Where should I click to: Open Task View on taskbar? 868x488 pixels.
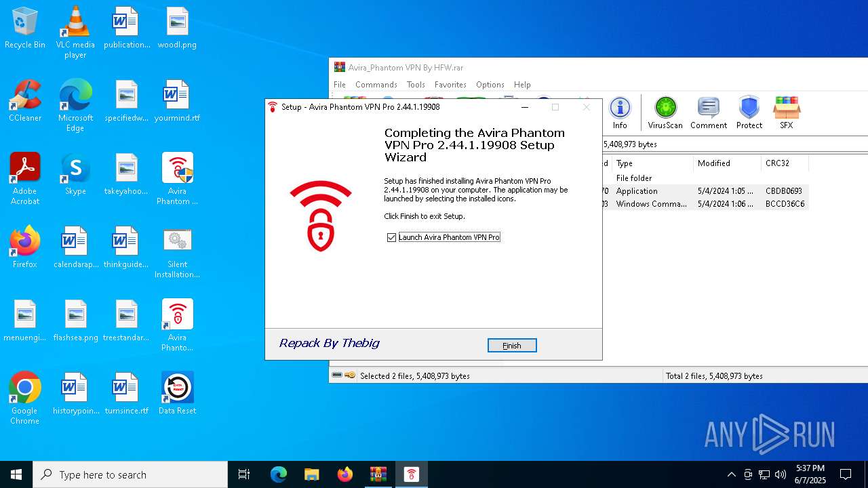[x=244, y=474]
